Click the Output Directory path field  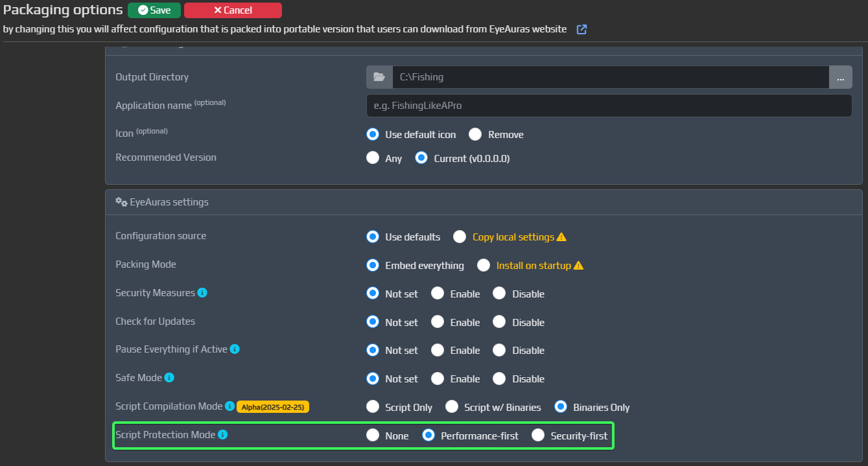click(611, 77)
